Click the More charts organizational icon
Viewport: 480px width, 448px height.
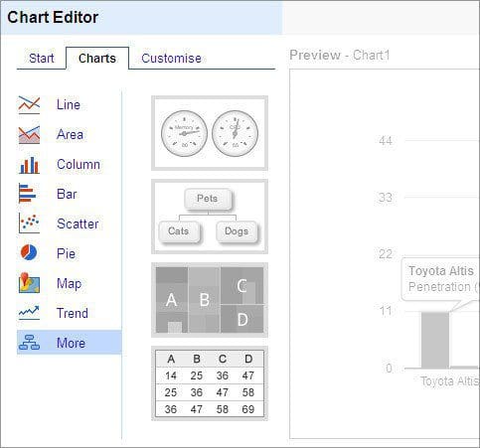(x=29, y=343)
